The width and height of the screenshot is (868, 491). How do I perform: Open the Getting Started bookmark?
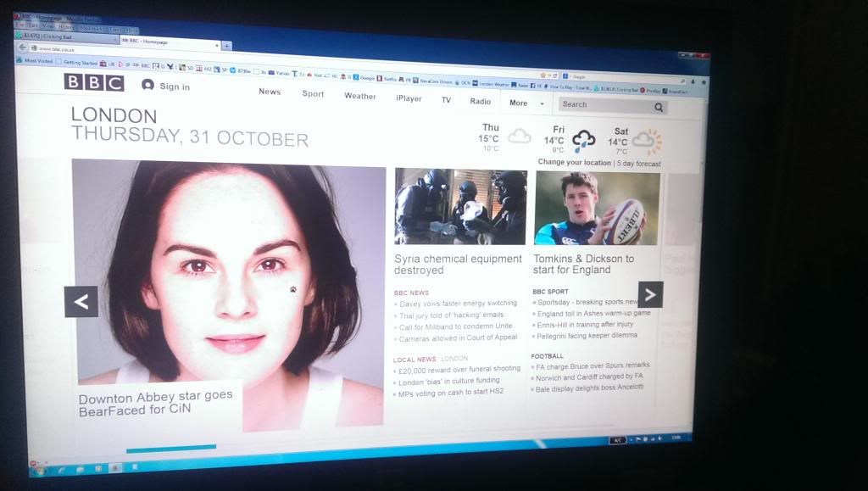pyautogui.click(x=75, y=63)
